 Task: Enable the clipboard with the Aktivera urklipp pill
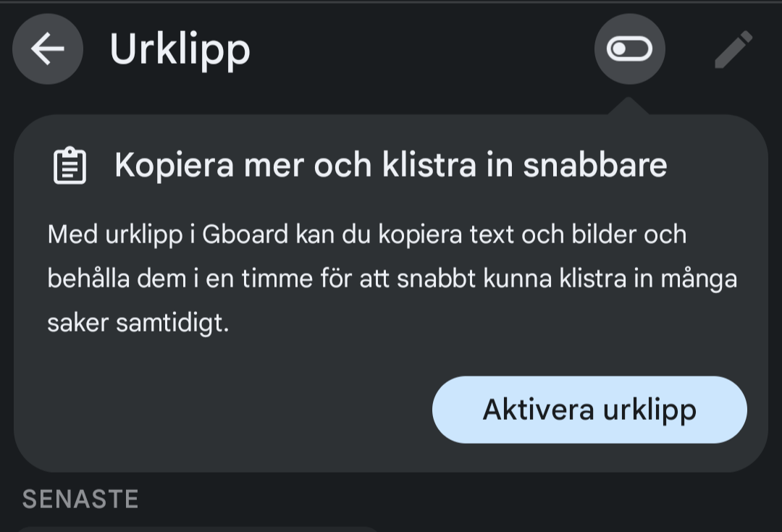point(589,410)
